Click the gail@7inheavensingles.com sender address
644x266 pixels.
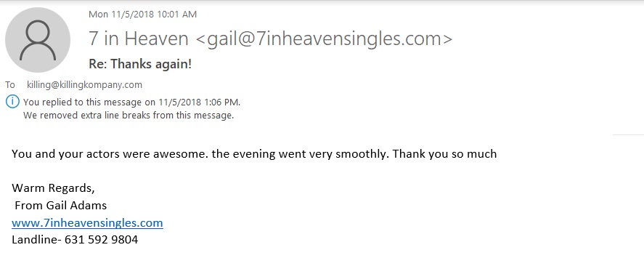325,39
